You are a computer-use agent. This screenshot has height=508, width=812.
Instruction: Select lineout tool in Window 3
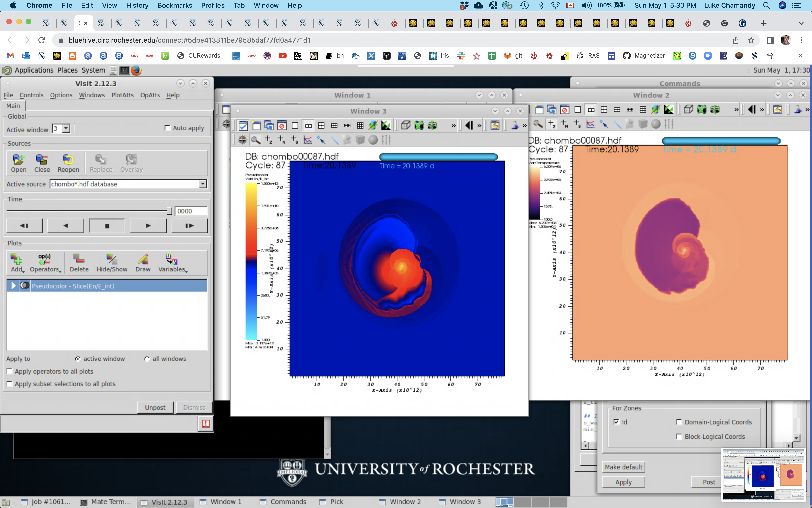[308, 140]
